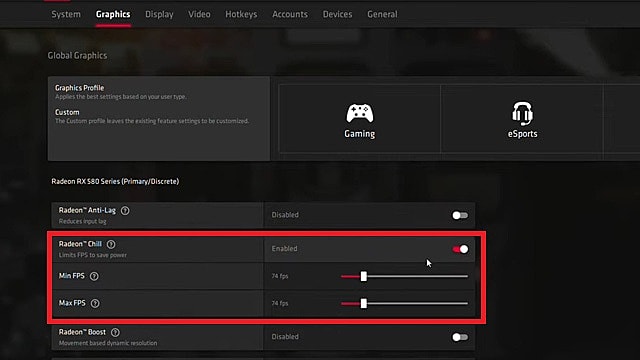Click the Min FPS help icon
This screenshot has height=360, width=640.
[x=94, y=276]
